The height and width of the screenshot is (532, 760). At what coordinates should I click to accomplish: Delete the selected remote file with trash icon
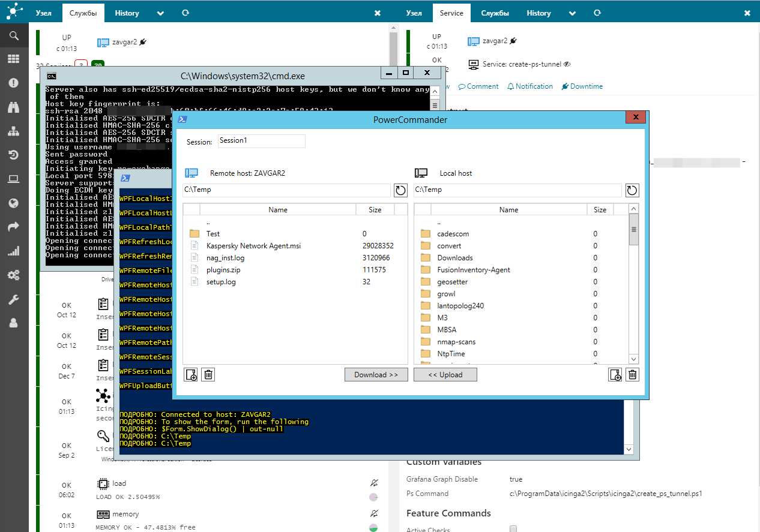coord(208,375)
